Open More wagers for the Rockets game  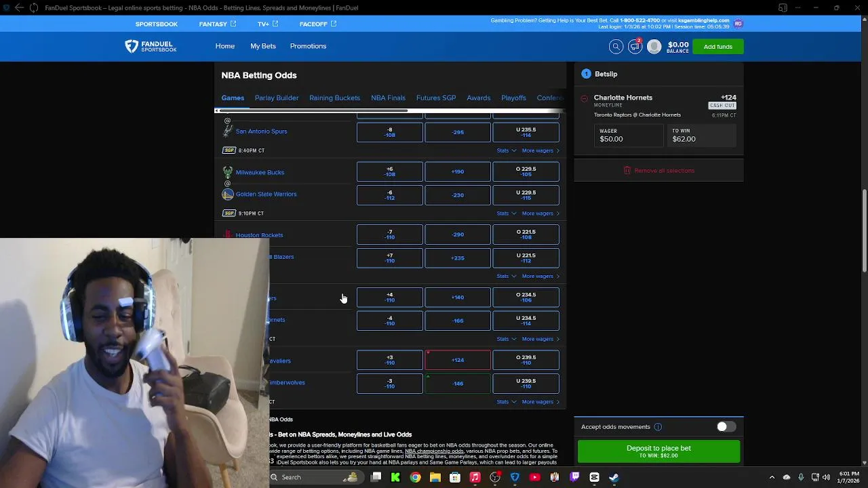(x=540, y=276)
